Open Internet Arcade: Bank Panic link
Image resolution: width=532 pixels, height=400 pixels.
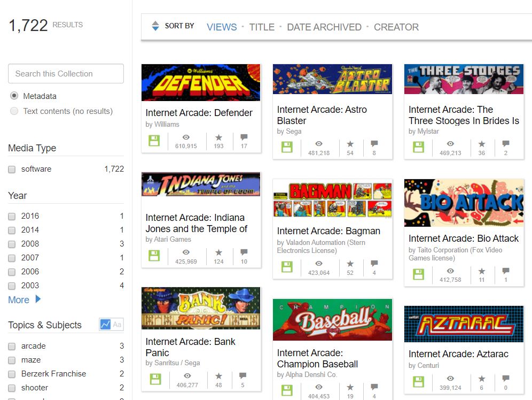pos(190,347)
